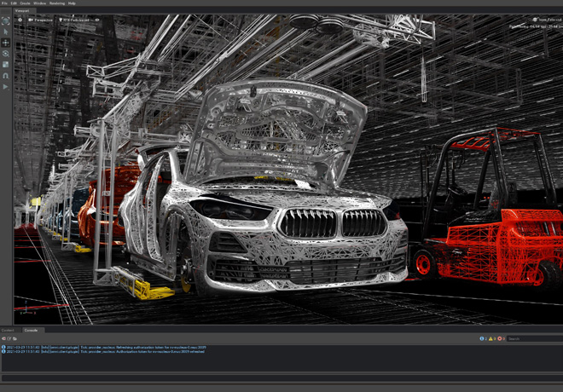This screenshot has width=563, height=392.
Task: Click the select mode icon at toolbar top
Action: (x=6, y=20)
